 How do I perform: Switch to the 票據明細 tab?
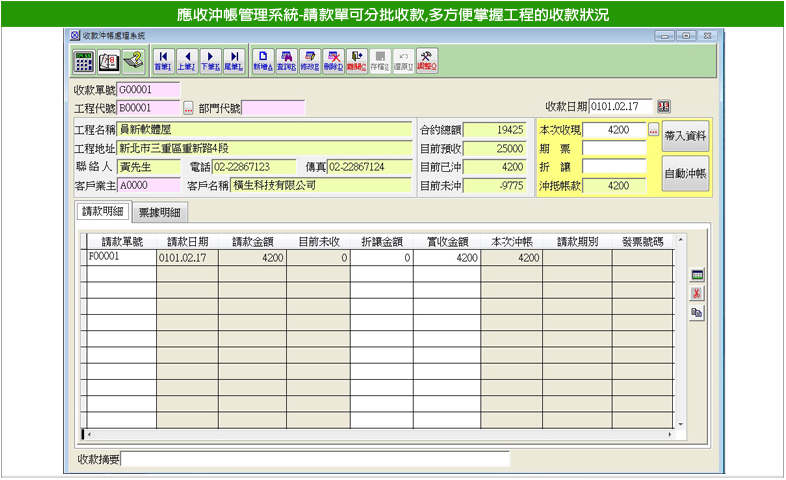[161, 212]
